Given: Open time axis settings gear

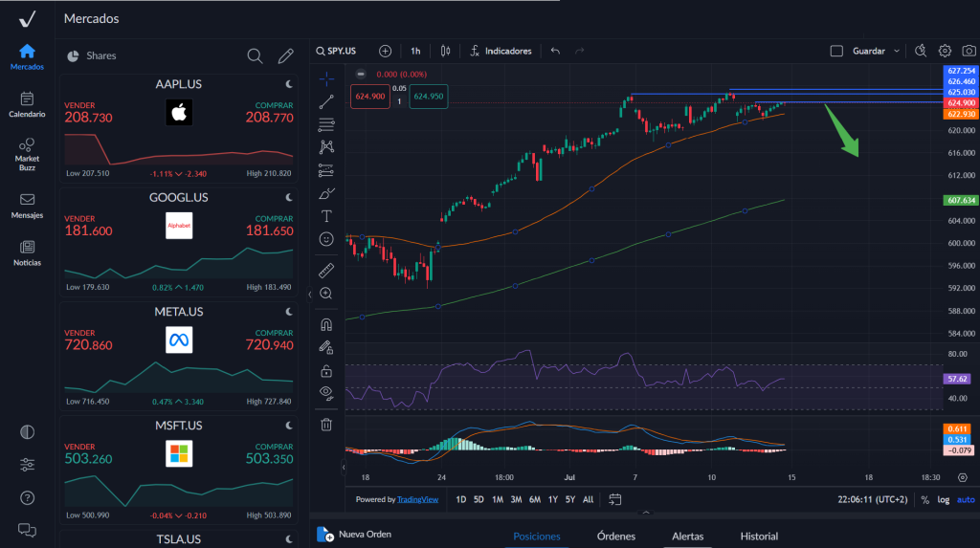Looking at the screenshot, I should (963, 477).
